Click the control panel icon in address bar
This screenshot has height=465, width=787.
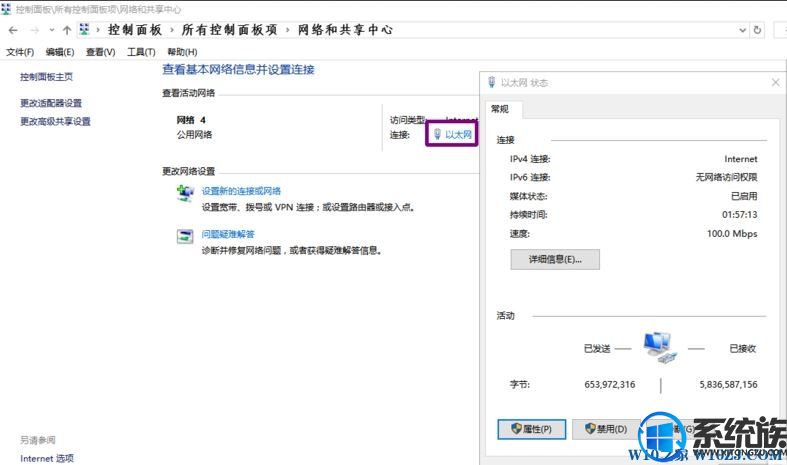coord(84,30)
